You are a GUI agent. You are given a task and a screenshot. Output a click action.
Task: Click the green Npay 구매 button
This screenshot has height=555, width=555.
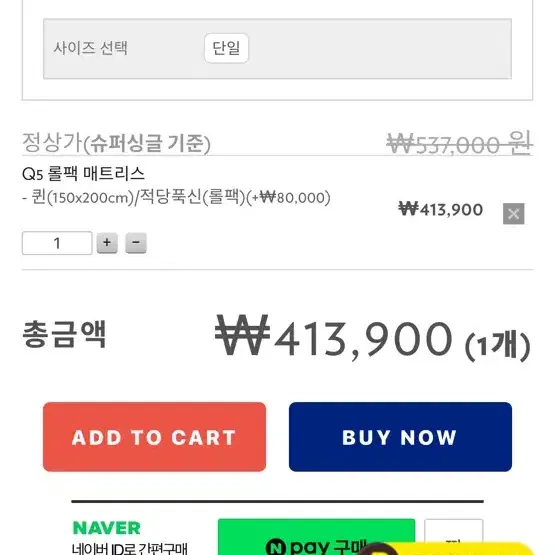click(x=316, y=537)
